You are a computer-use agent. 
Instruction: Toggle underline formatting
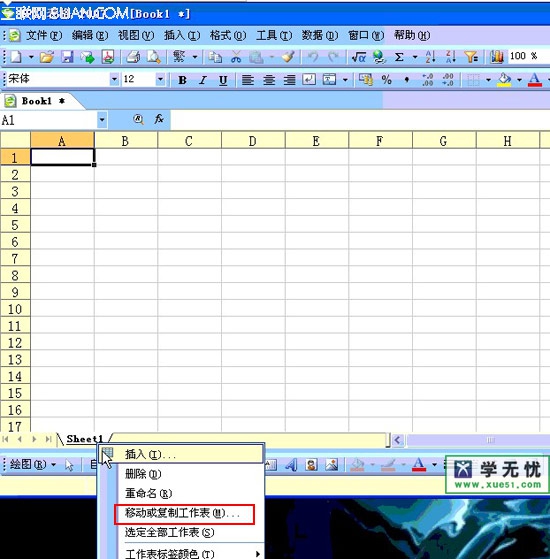point(223,80)
